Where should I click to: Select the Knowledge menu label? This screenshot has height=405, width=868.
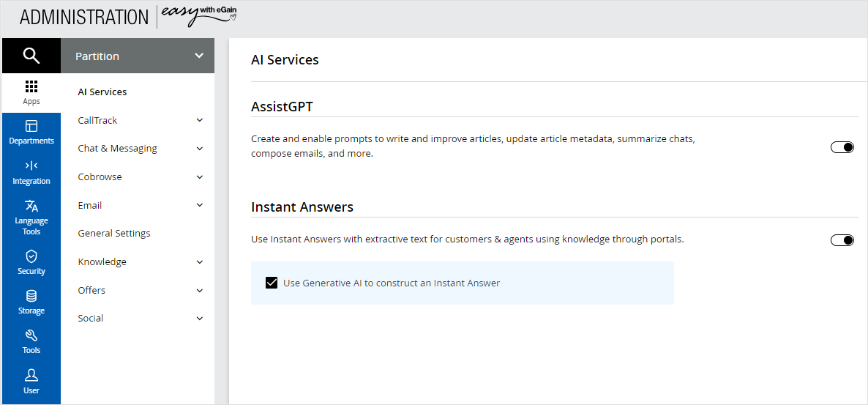click(x=102, y=261)
